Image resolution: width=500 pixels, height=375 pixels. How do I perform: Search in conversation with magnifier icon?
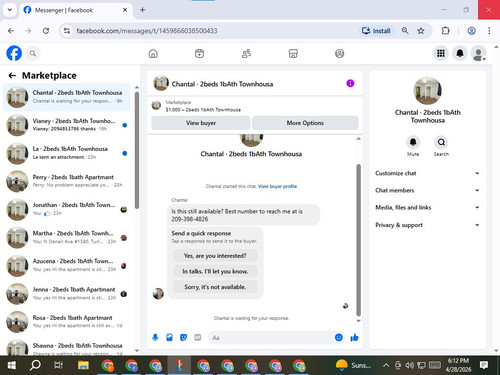tap(441, 142)
